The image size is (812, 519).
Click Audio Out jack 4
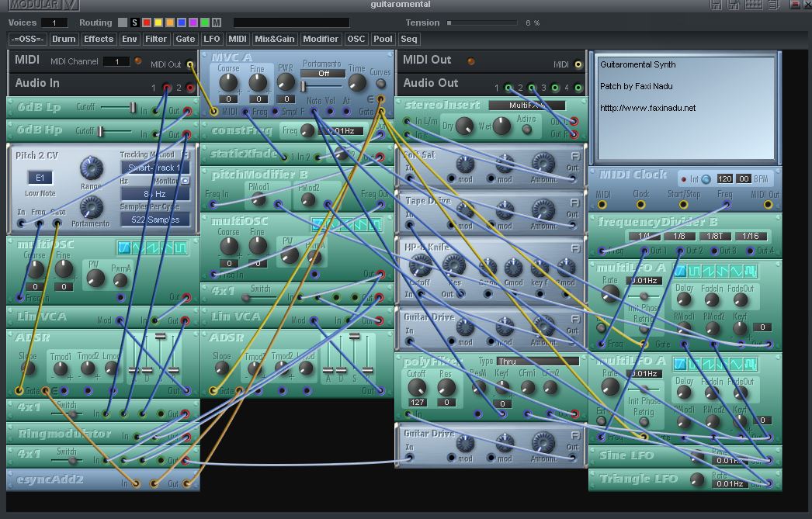578,88
